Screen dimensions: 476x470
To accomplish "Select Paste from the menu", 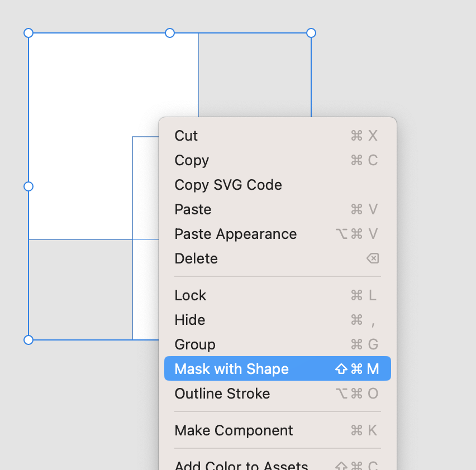I will (192, 209).
